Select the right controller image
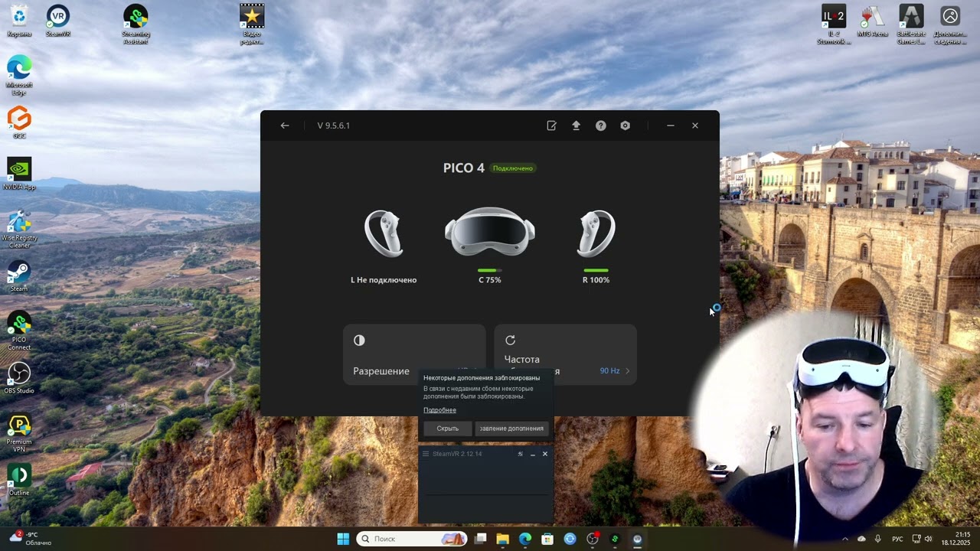Image resolution: width=980 pixels, height=551 pixels. pyautogui.click(x=596, y=233)
